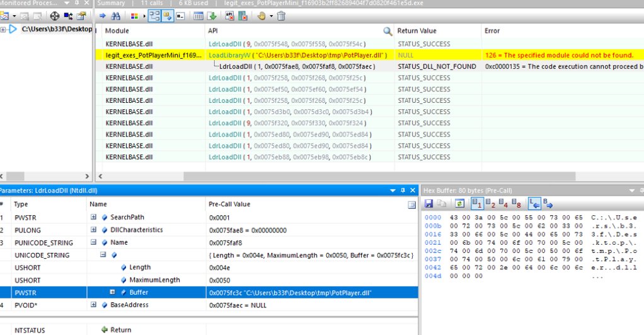The width and height of the screenshot is (644, 335).
Task: Toggle the hash number display button
Action: click(180, 16)
